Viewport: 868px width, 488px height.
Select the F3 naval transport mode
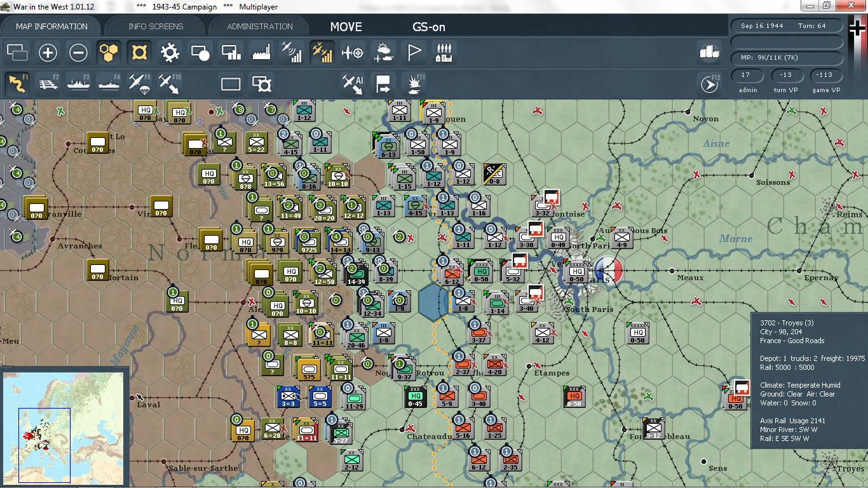[78, 83]
